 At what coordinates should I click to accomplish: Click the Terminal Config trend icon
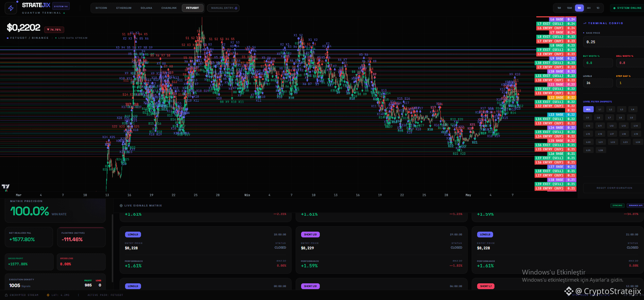[x=585, y=23]
